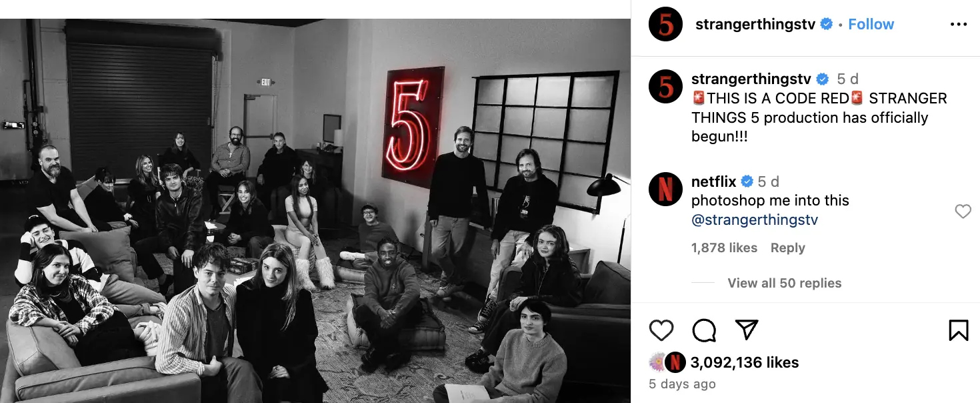
Task: Click strangerthingstv username in header
Action: pos(755,24)
